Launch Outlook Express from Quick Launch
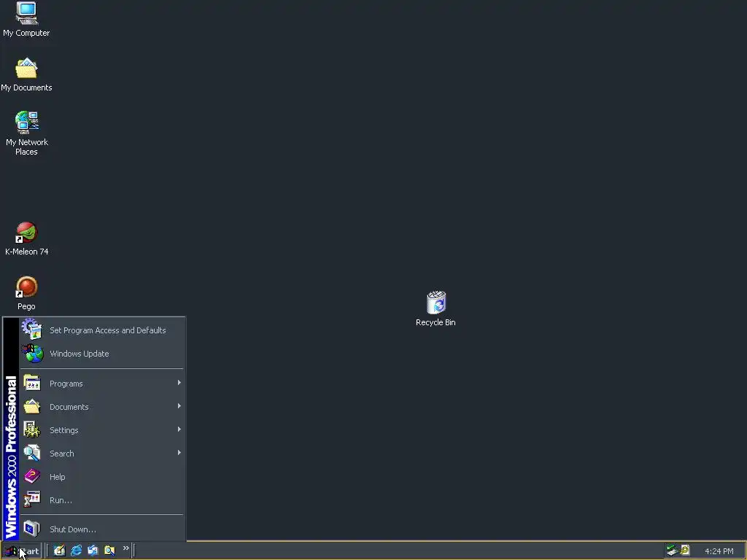 pos(93,551)
